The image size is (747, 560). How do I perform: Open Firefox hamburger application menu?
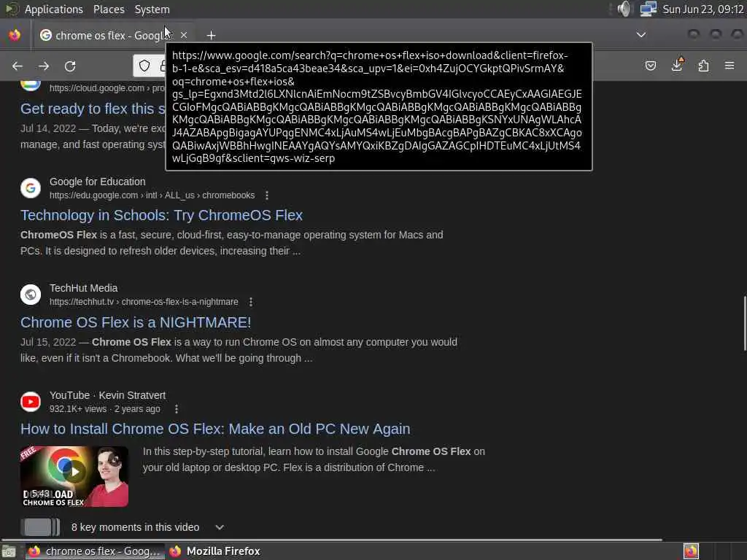(729, 65)
